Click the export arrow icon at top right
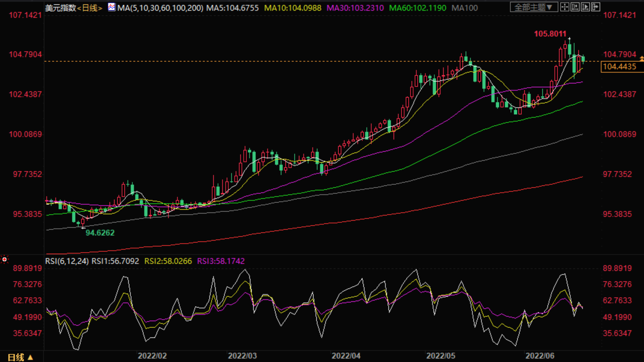Image resolution: width=644 pixels, height=362 pixels. click(595, 7)
